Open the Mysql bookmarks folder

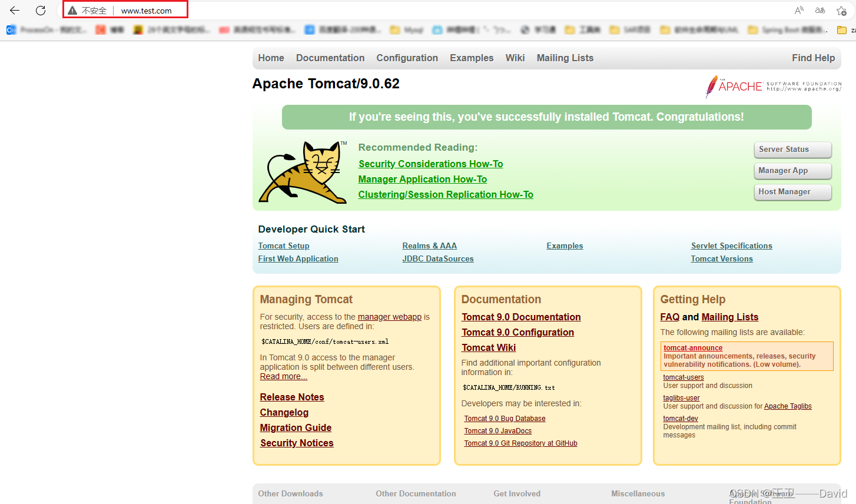click(x=407, y=29)
